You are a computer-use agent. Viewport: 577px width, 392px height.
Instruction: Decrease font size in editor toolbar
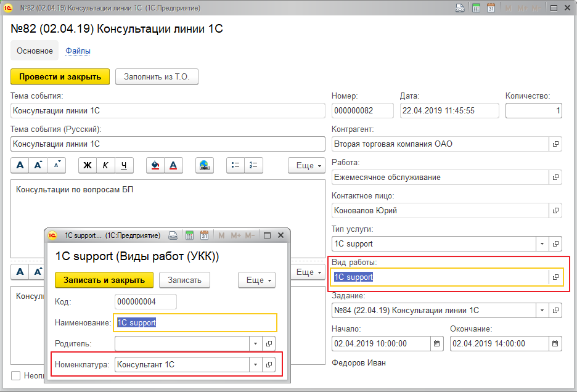click(57, 166)
